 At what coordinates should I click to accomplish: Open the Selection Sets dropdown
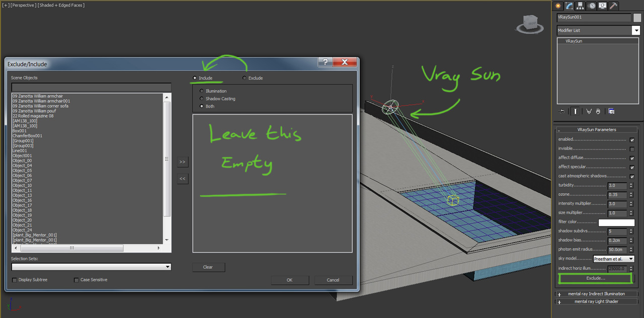pos(168,267)
